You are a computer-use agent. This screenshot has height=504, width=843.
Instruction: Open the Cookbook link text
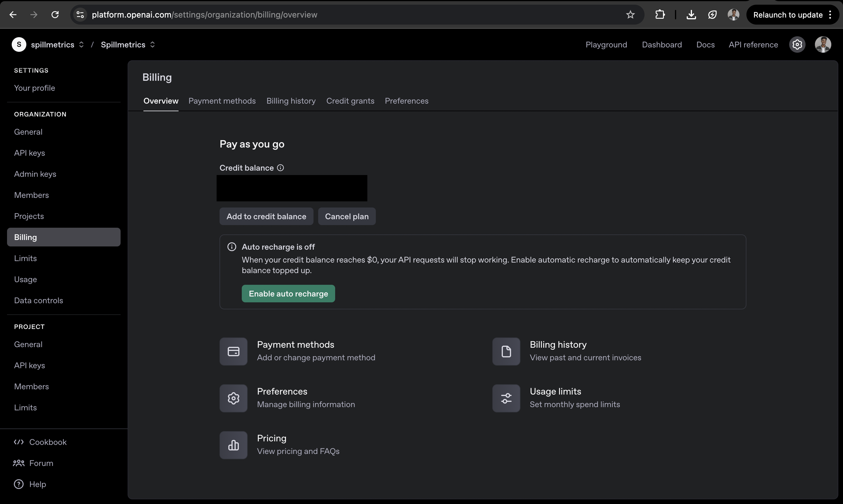point(48,442)
